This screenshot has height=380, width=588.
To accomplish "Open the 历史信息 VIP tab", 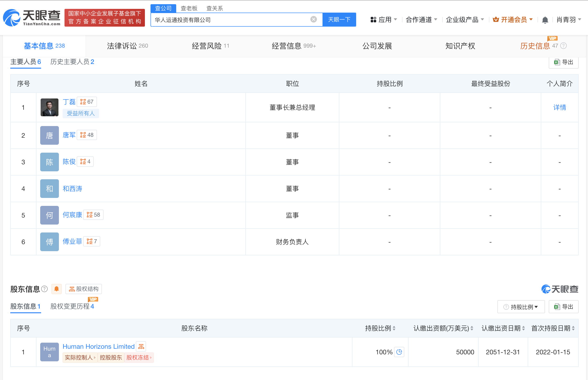I will tap(539, 46).
